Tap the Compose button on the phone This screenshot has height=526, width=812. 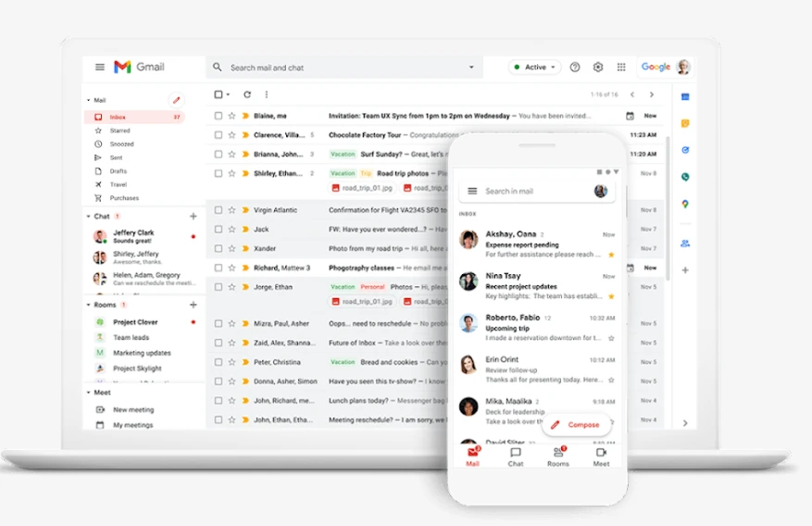[x=576, y=424]
